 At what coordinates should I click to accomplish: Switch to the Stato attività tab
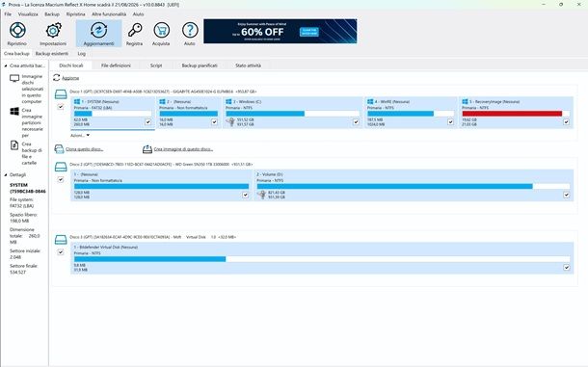(248, 66)
